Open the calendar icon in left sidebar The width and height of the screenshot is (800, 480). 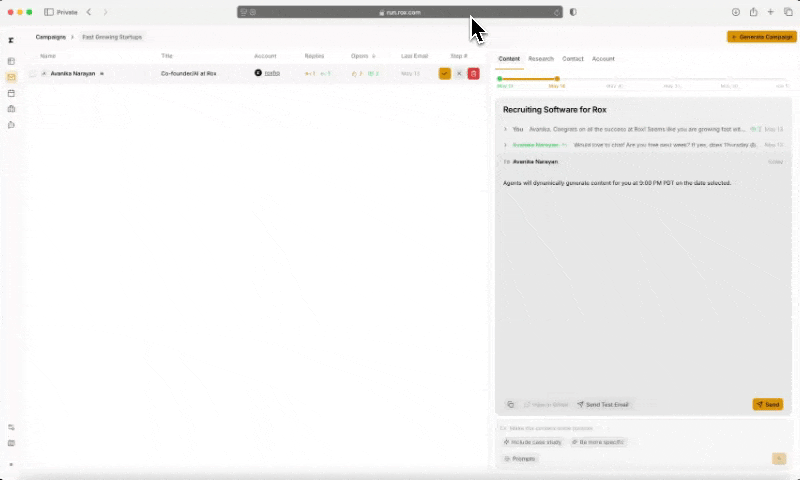(x=11, y=93)
